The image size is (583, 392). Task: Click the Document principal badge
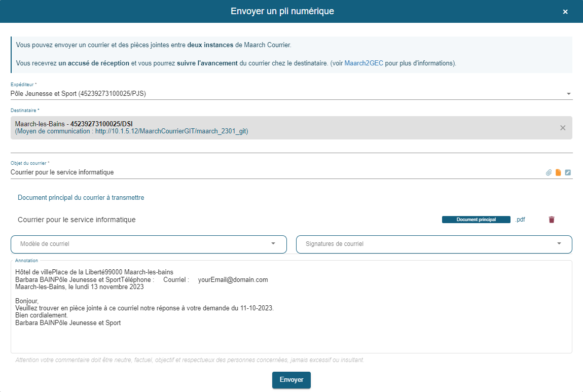tap(476, 220)
